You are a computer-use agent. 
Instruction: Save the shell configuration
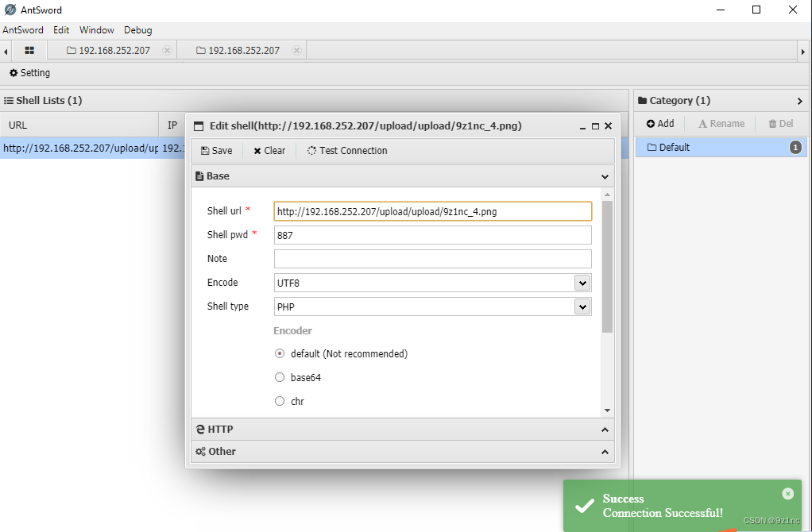coord(216,151)
